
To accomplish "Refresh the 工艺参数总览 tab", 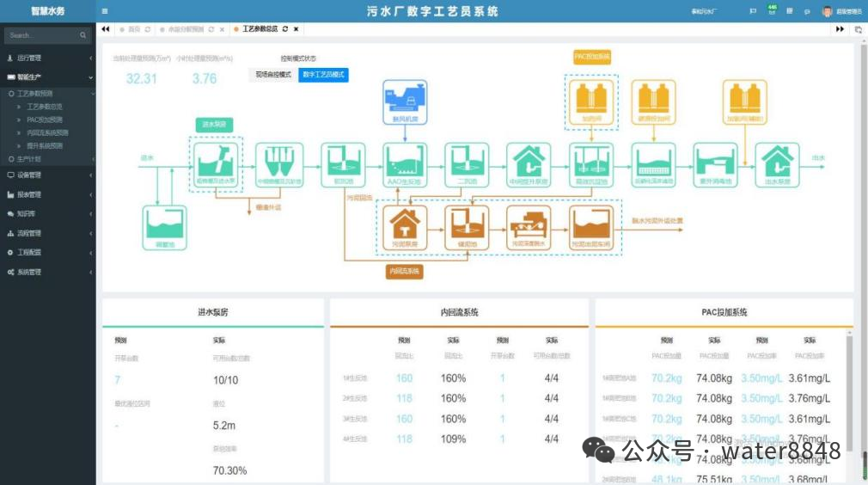I will click(x=285, y=29).
